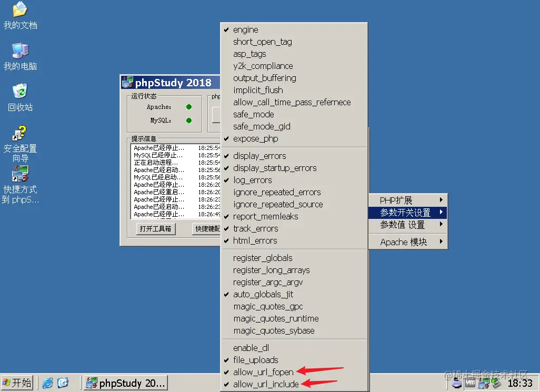Screen dimensions: 540x392
Task: Enable register_long_arrays option
Action: coord(294,270)
